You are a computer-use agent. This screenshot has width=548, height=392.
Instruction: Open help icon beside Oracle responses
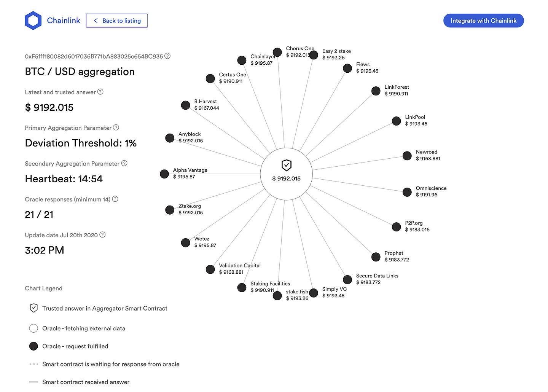click(x=115, y=199)
